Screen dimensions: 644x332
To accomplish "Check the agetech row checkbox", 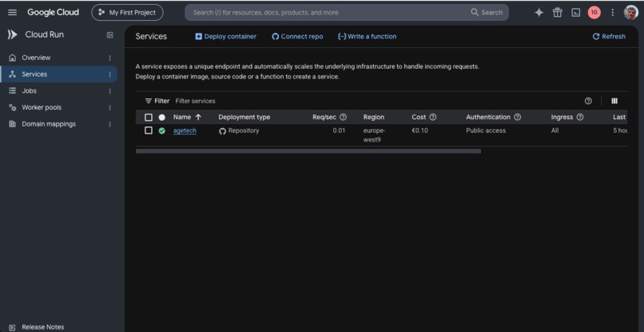I will [x=149, y=130].
